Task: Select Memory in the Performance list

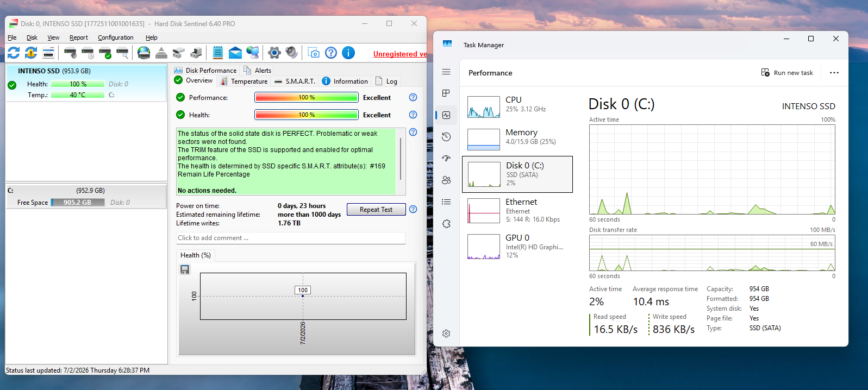Action: coord(517,139)
